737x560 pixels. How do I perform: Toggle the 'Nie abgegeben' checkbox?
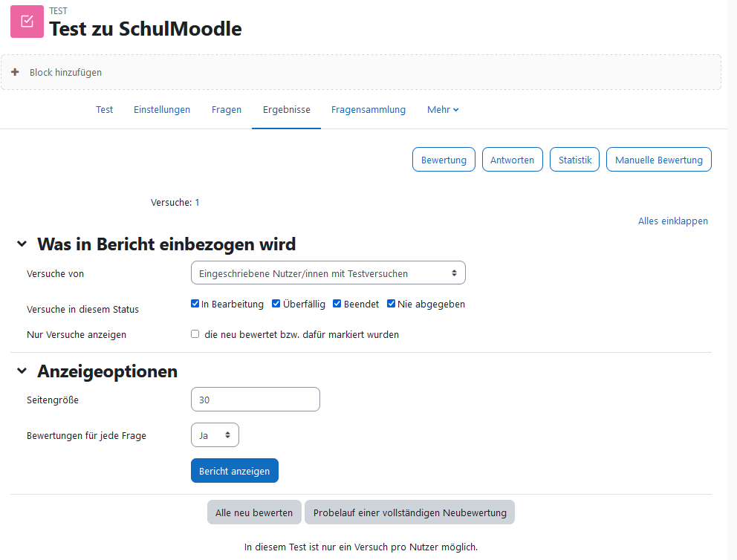point(391,304)
